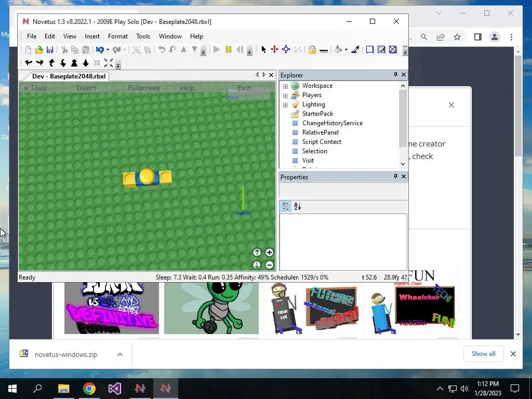
Task: Select the blue Resize handles tool
Action: (286, 49)
